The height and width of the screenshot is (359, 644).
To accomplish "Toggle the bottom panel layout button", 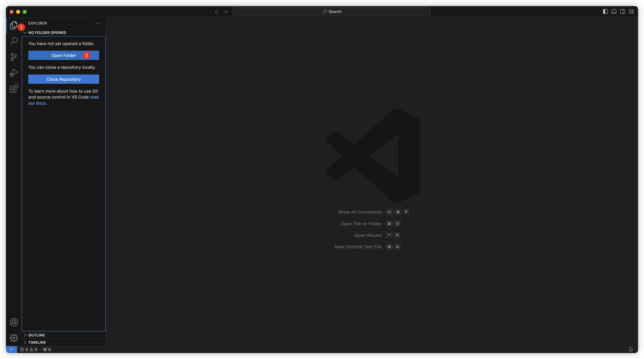I will [x=614, y=12].
